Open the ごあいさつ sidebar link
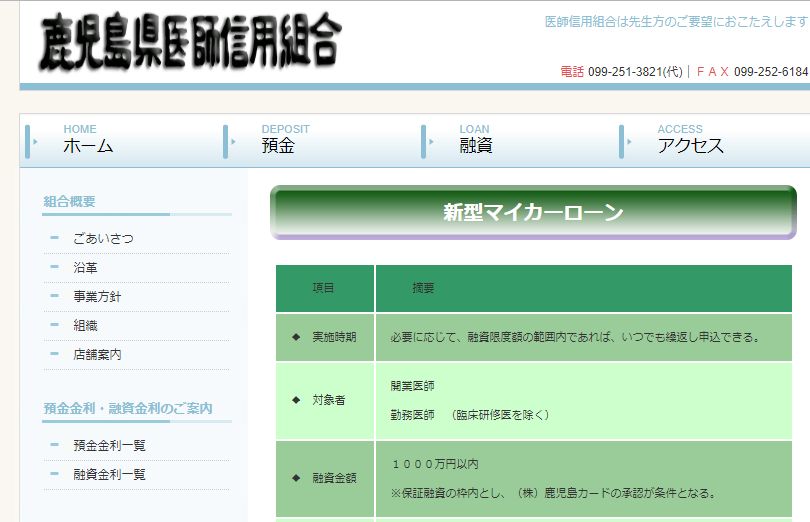The image size is (810, 522). tap(103, 239)
